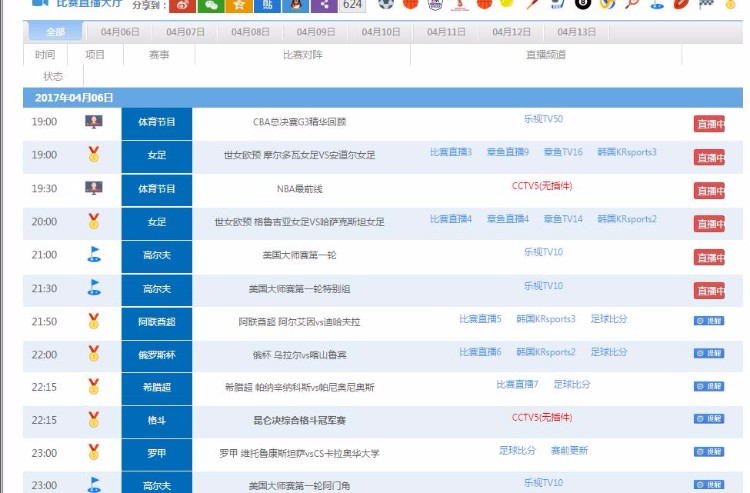Click 直播中 button for CBA总决赛G3
The height and width of the screenshot is (493, 750).
click(709, 124)
